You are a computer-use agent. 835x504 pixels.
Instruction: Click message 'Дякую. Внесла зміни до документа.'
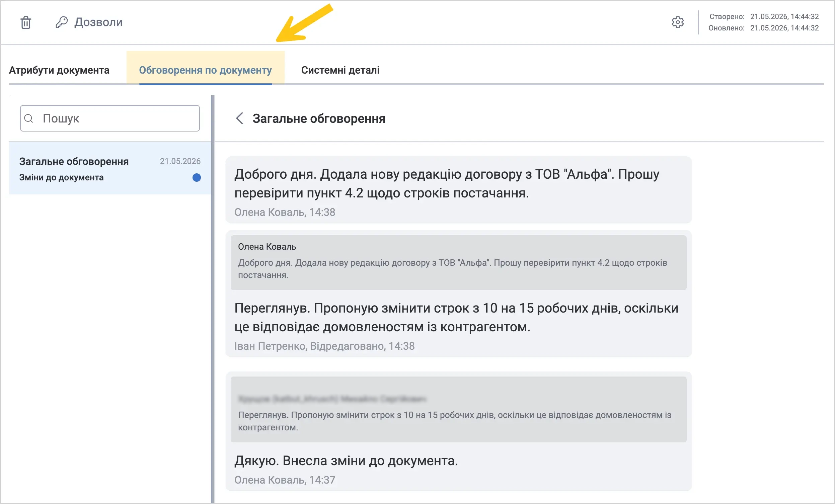[346, 460]
